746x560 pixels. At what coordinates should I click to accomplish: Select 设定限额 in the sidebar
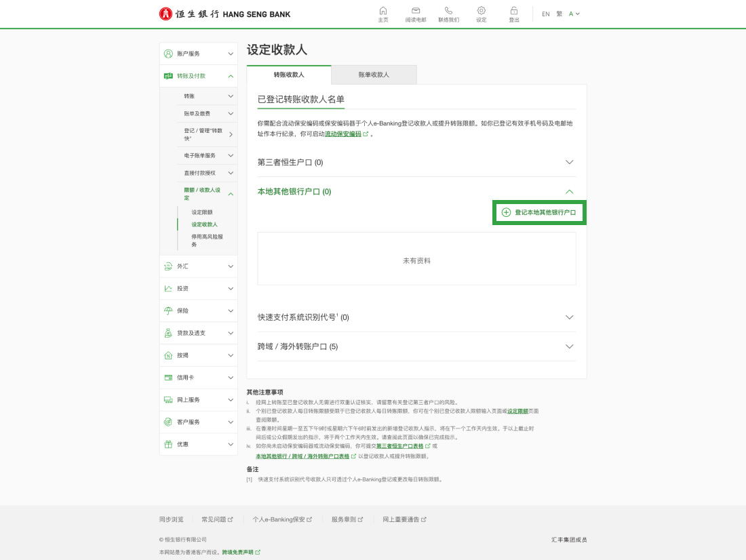pos(202,212)
